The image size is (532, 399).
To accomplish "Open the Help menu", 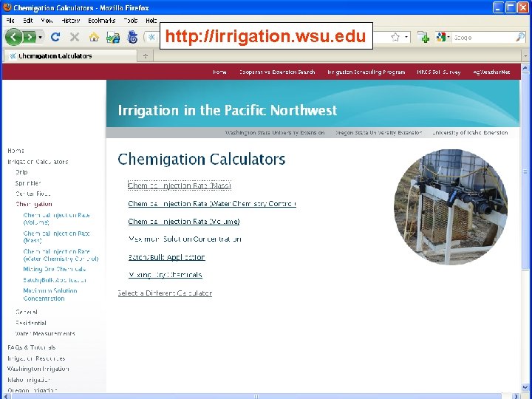I will 151,21.
